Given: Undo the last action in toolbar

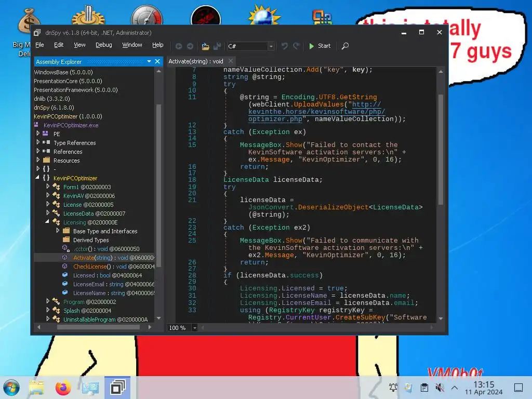Looking at the screenshot, I should 284,46.
